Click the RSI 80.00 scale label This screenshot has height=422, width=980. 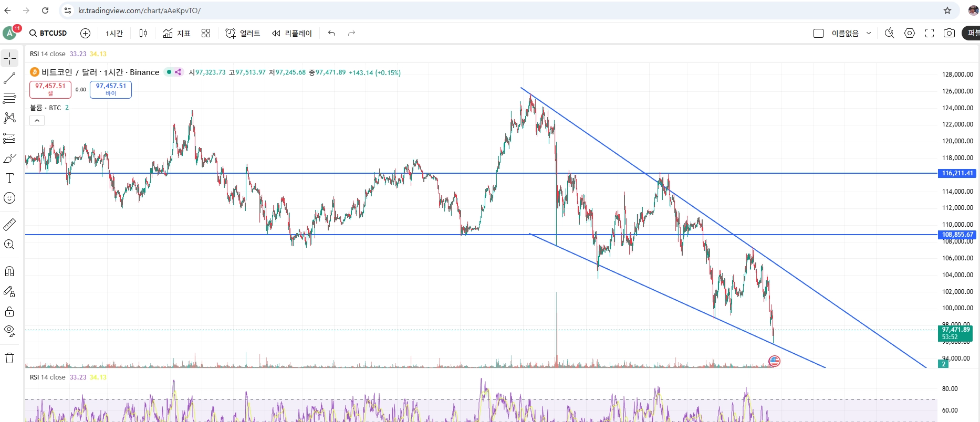tap(950, 389)
